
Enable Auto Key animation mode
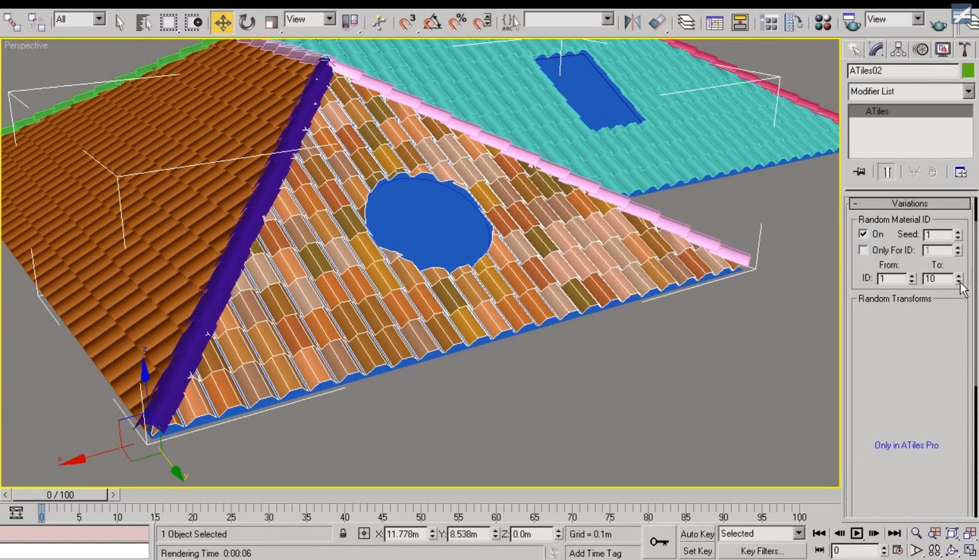pyautogui.click(x=697, y=534)
